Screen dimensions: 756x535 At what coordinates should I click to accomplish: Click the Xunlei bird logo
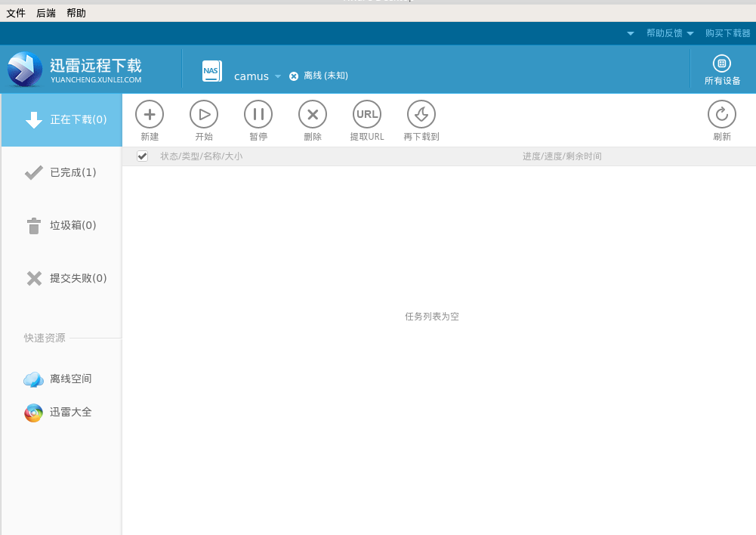25,70
